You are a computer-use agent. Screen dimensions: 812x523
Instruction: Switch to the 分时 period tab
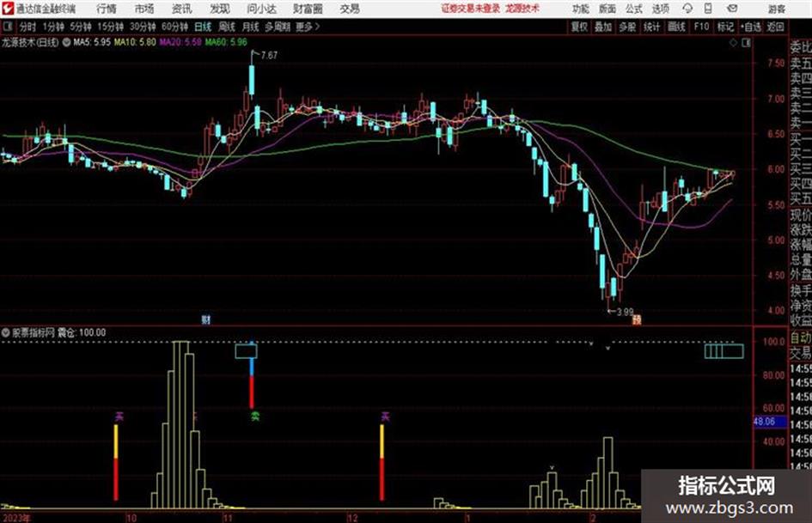pyautogui.click(x=27, y=27)
